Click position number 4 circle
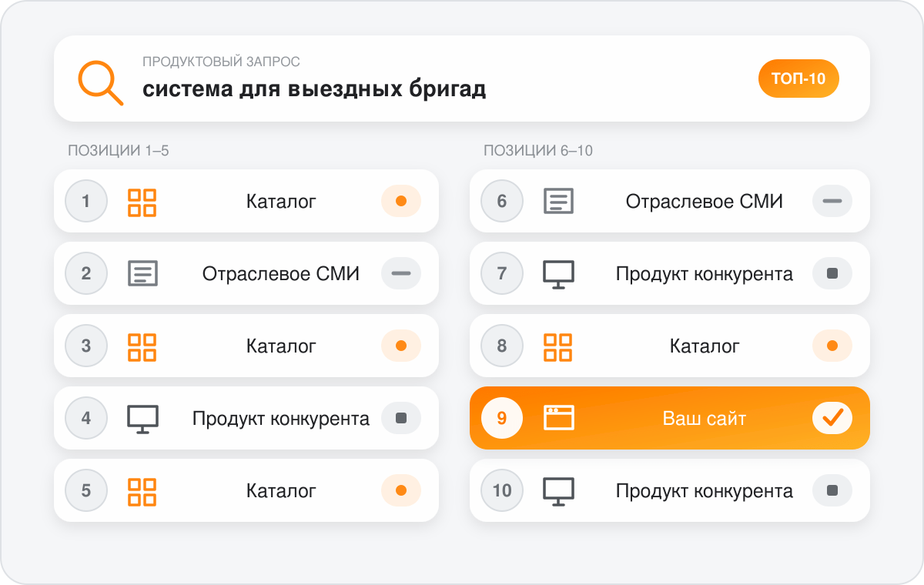The width and height of the screenshot is (924, 585). tap(86, 418)
